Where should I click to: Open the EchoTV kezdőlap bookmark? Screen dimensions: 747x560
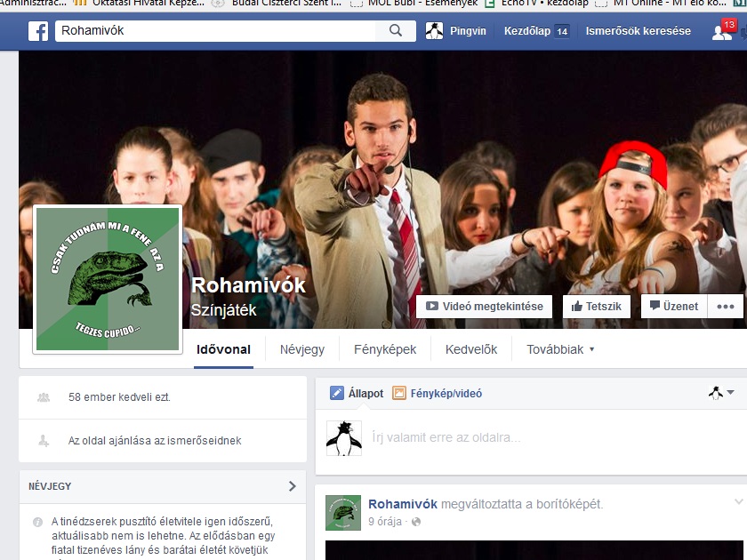(537, 3)
